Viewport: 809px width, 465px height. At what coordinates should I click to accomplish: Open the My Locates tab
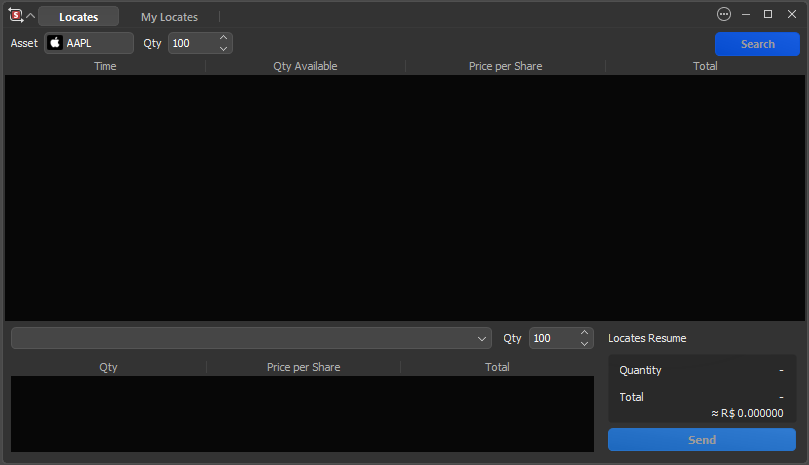(x=169, y=17)
